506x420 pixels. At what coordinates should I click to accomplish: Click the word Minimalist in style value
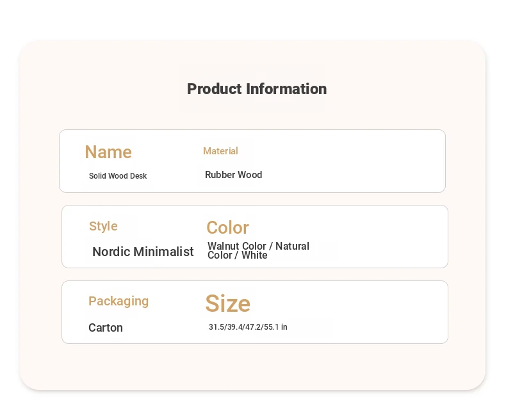[163, 252]
